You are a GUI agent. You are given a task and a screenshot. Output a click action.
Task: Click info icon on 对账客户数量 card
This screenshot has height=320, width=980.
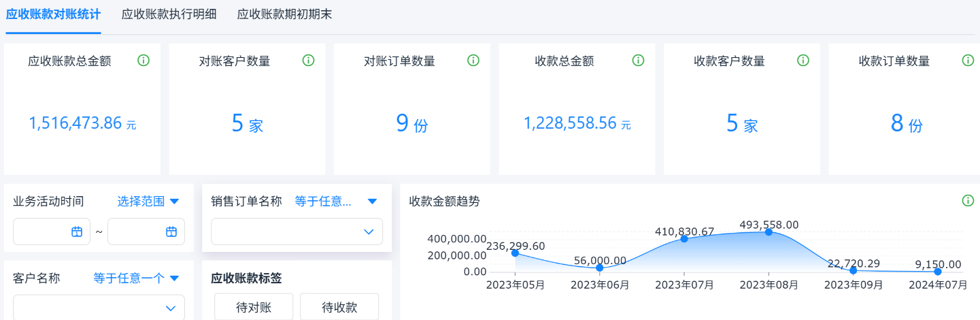click(x=308, y=61)
